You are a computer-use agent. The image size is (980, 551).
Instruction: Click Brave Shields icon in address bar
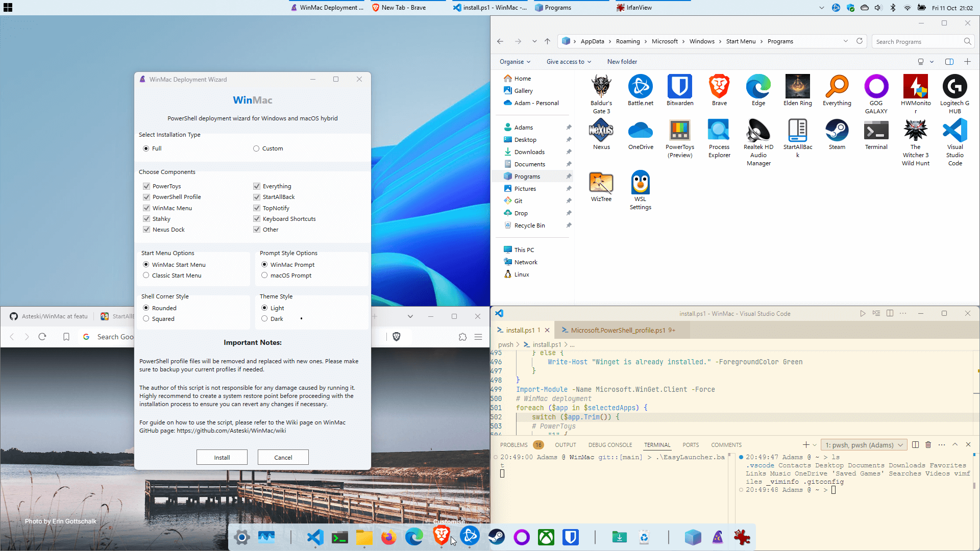(x=397, y=337)
